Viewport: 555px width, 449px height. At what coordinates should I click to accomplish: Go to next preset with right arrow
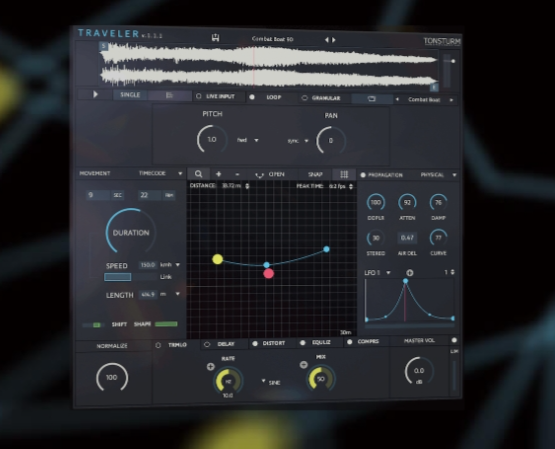333,40
